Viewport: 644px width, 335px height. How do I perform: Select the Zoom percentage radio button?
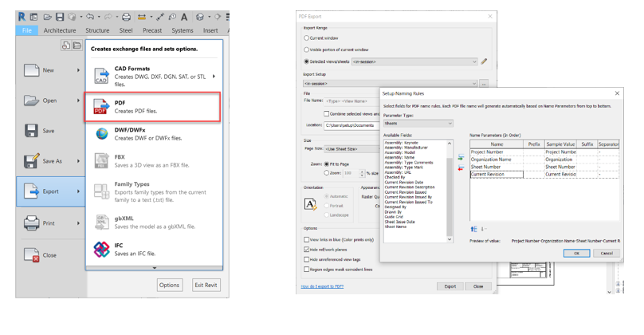327,173
